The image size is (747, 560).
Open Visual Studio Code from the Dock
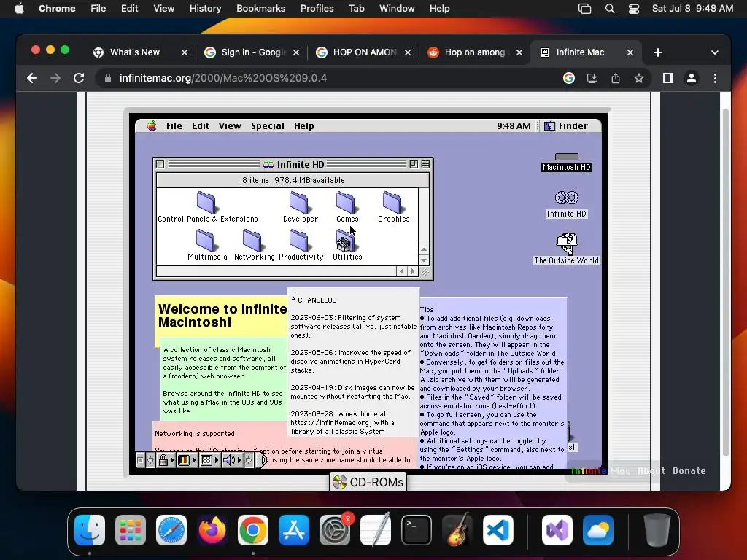[x=498, y=530]
